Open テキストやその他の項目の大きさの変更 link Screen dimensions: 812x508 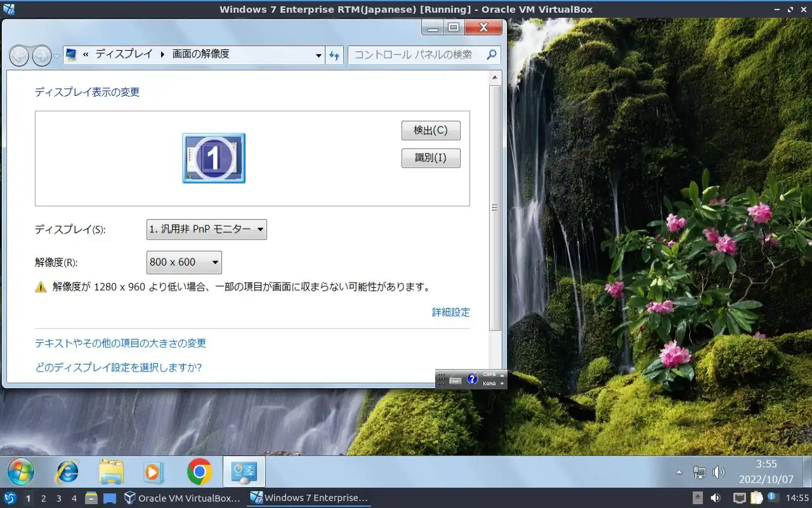click(121, 344)
